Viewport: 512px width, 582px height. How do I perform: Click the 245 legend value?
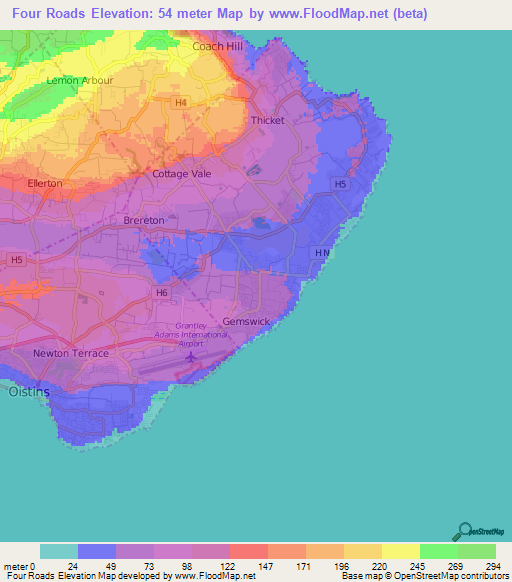coord(417,567)
